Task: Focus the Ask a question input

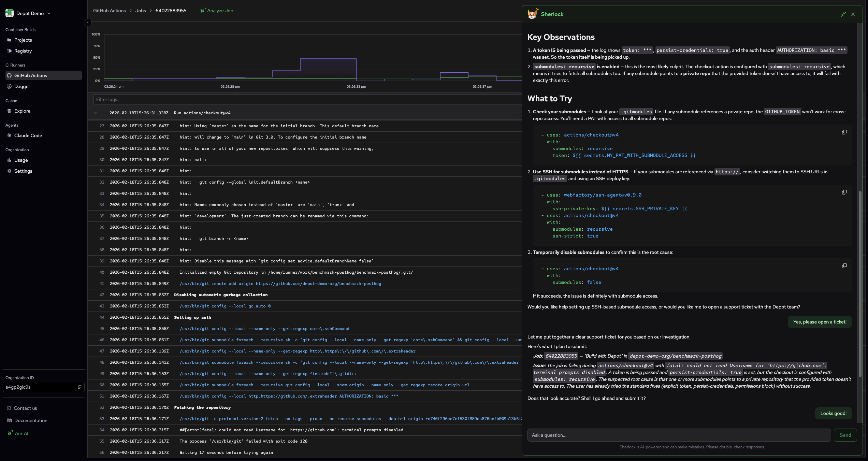Action: [x=679, y=435]
